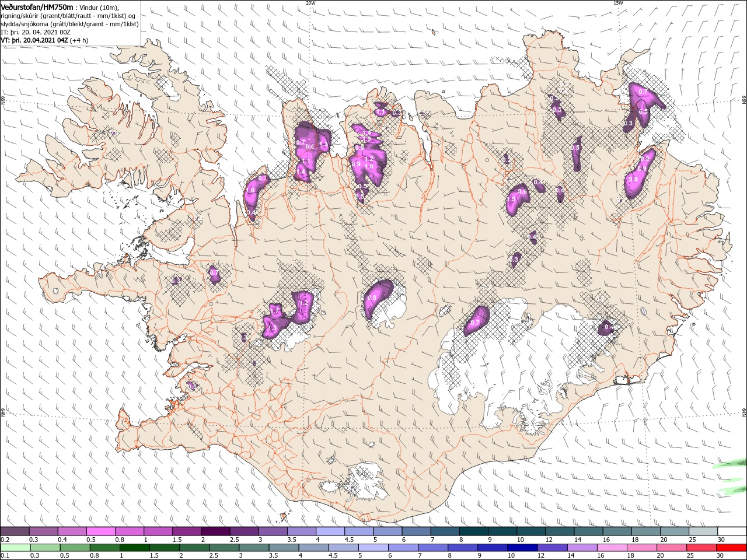Pick the bright pink snow swatch at 0.5
747x560 pixels.
pyautogui.click(x=100, y=532)
